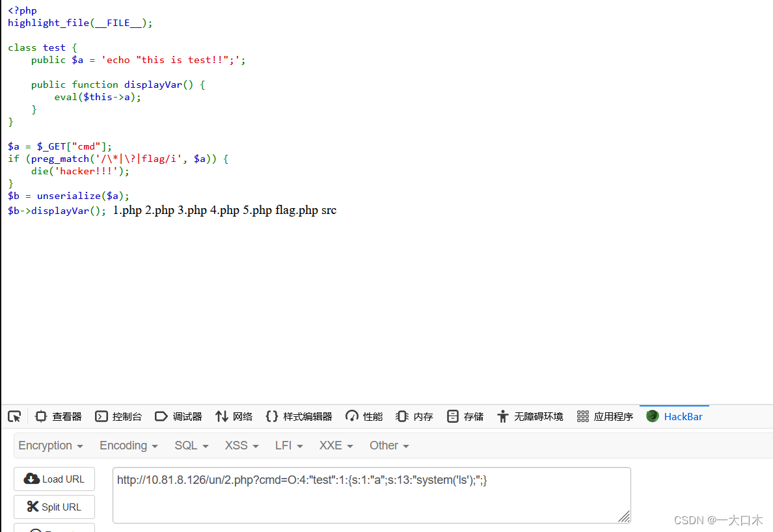Expand the Encoding dropdown

click(x=129, y=446)
